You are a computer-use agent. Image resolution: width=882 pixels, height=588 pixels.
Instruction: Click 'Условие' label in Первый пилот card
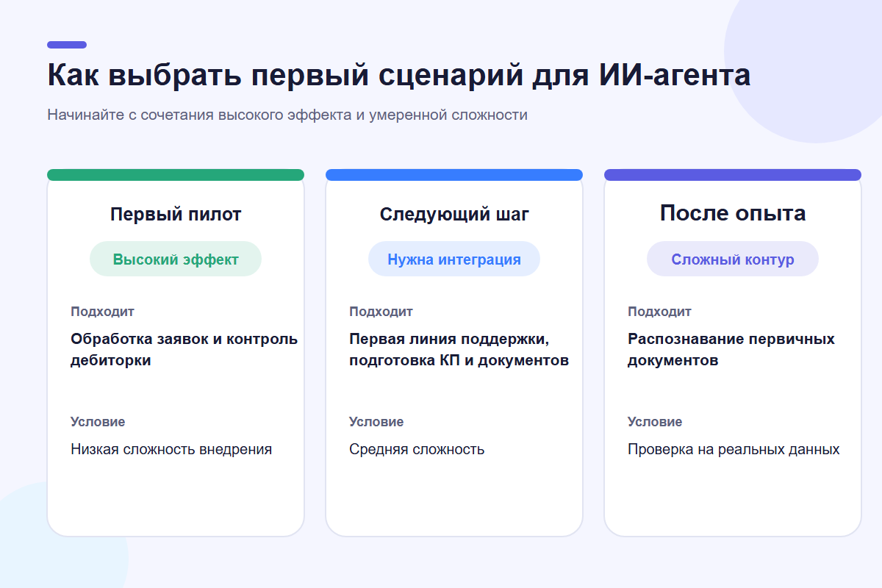(98, 422)
